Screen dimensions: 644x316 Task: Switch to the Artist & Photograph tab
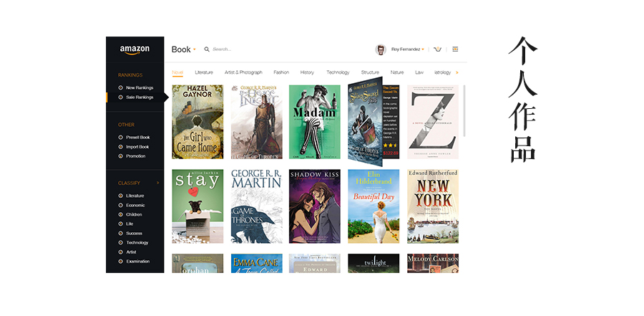coord(243,72)
